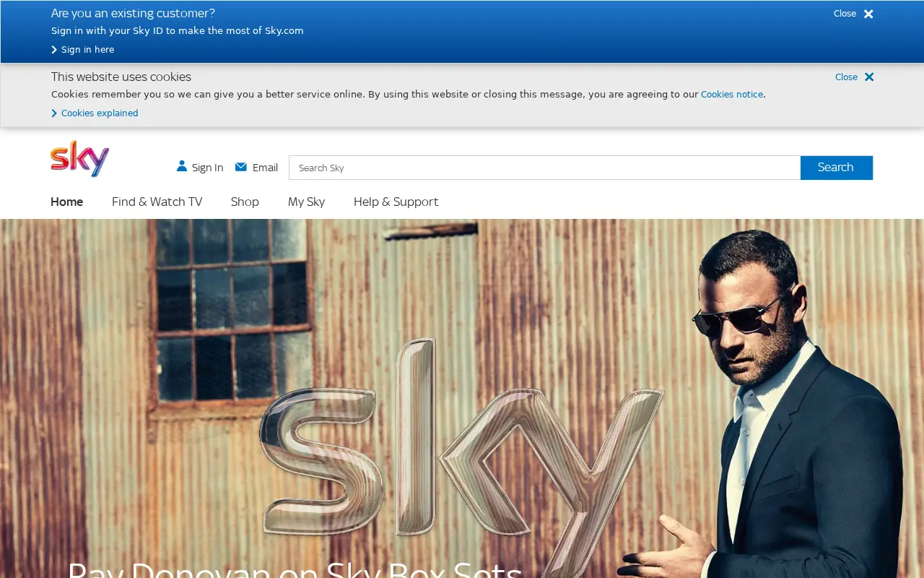Click Sign in here link text
This screenshot has width=924, height=578.
(x=87, y=50)
